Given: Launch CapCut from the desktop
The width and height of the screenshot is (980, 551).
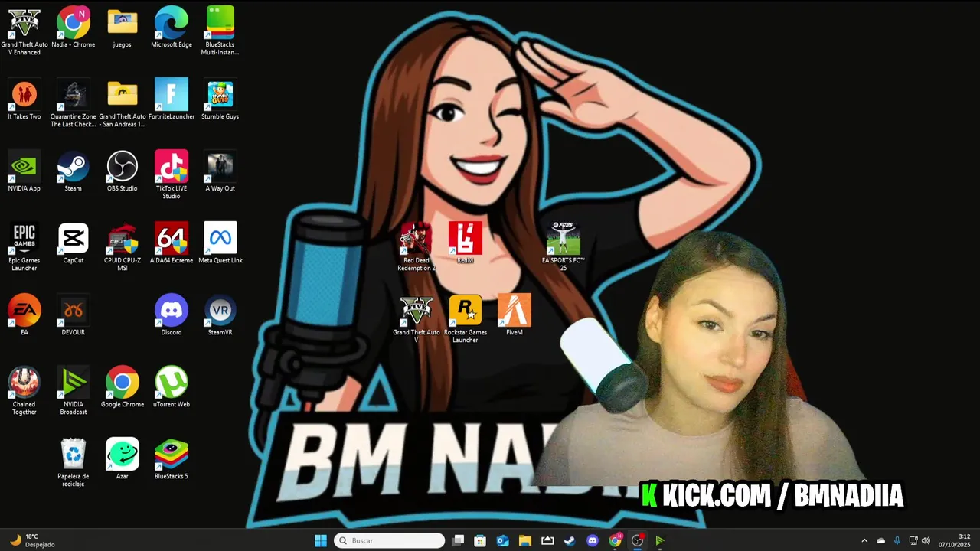Looking at the screenshot, I should click(x=73, y=243).
